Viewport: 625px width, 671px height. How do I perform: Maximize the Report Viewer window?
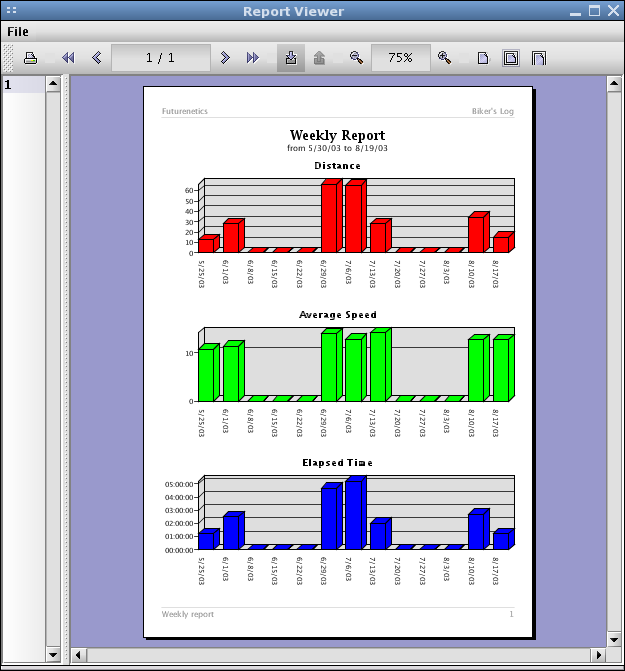point(594,11)
